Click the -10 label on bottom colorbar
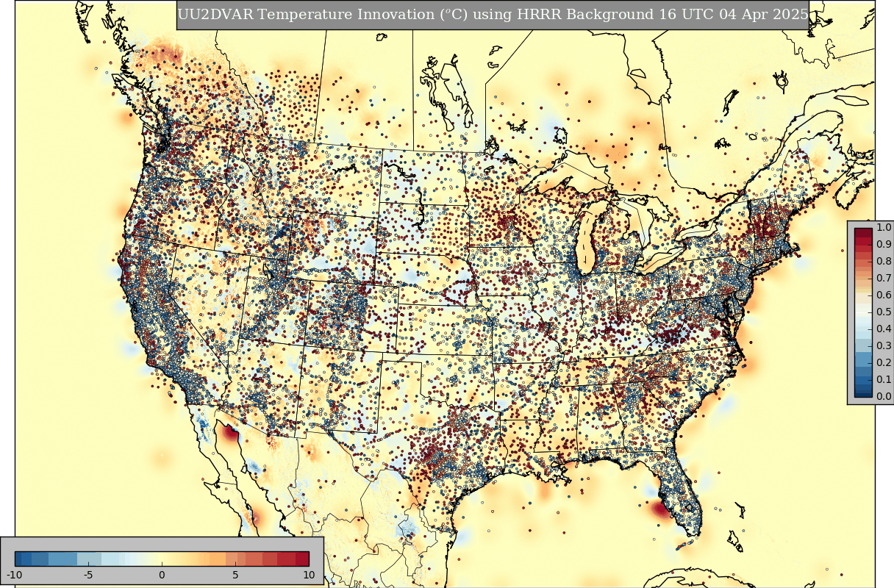 pos(15,574)
